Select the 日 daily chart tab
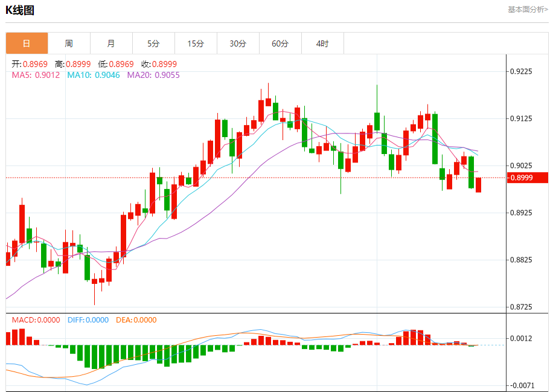 pyautogui.click(x=27, y=43)
